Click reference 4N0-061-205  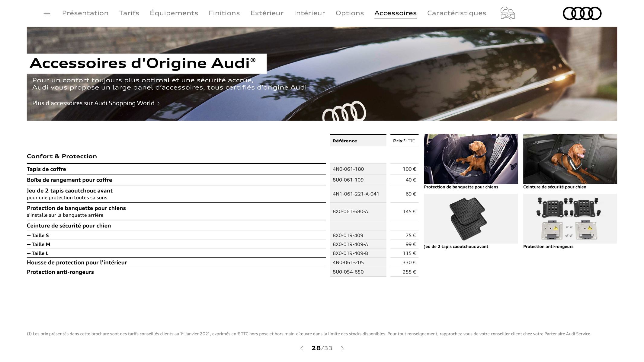(348, 263)
